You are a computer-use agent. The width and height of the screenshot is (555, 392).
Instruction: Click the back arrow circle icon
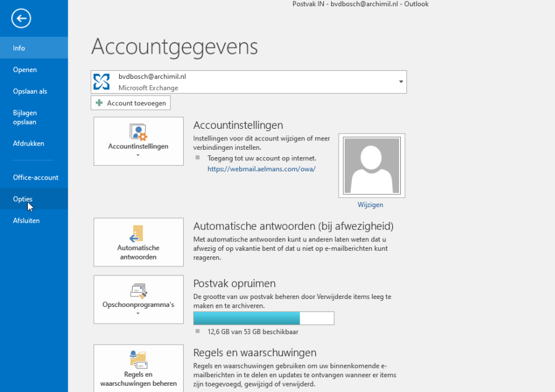(x=21, y=18)
